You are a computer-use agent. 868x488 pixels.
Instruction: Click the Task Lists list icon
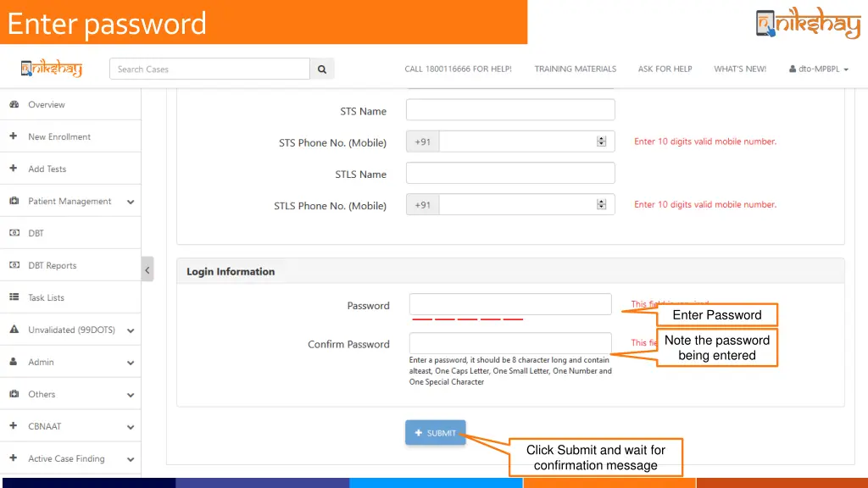coord(14,297)
